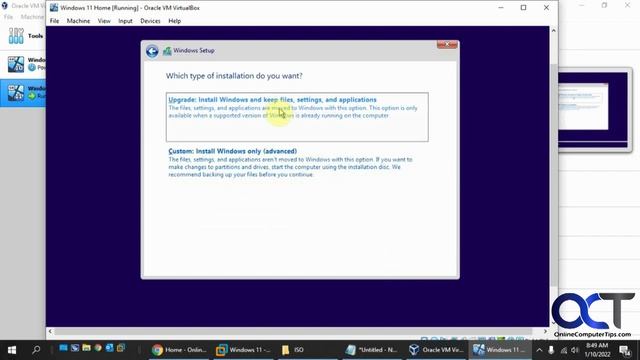This screenshot has width=640, height=360.
Task: Click the pinned File Explorer folder taskbar icon
Action: pos(86,348)
